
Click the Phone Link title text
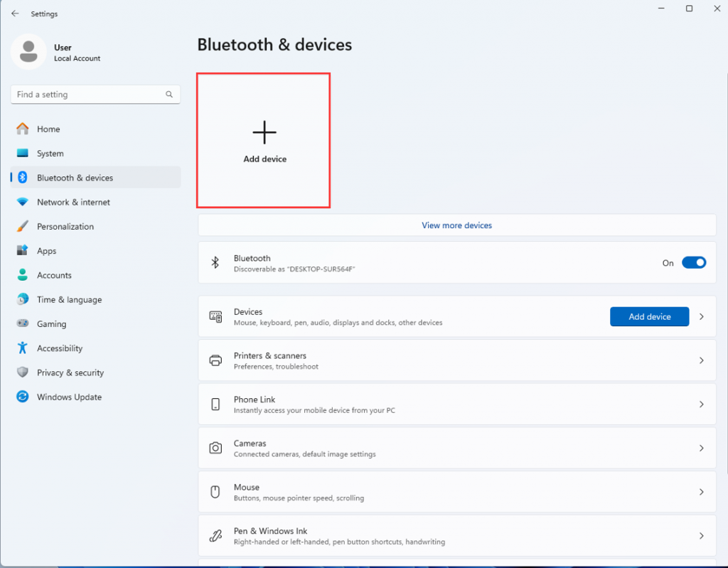[255, 400]
